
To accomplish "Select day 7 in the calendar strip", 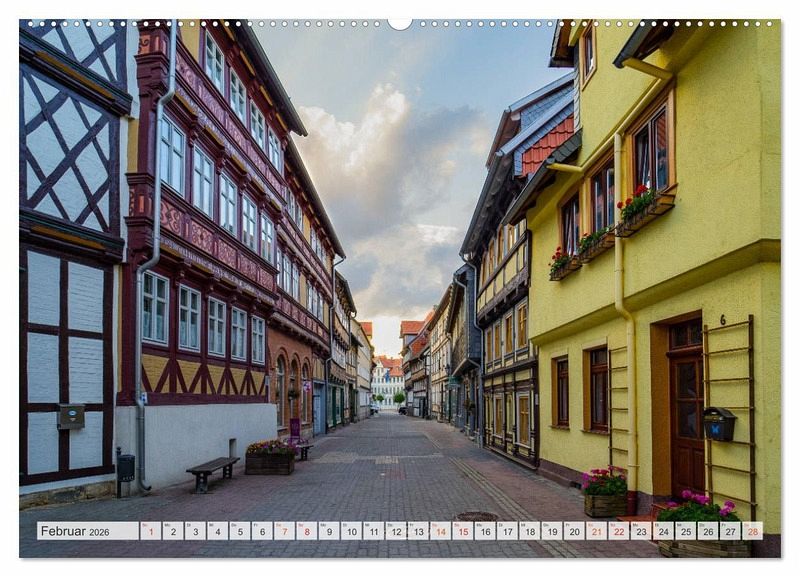I will tap(284, 531).
